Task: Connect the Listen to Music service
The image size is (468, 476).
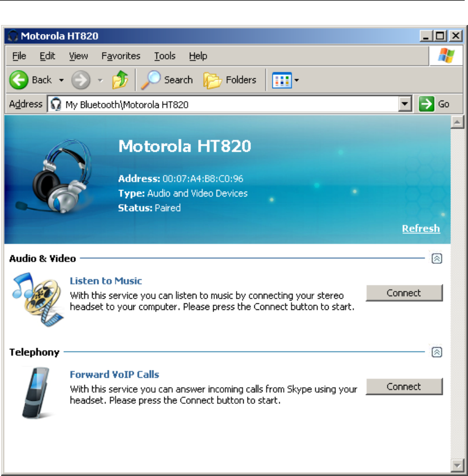Action: coord(404,293)
